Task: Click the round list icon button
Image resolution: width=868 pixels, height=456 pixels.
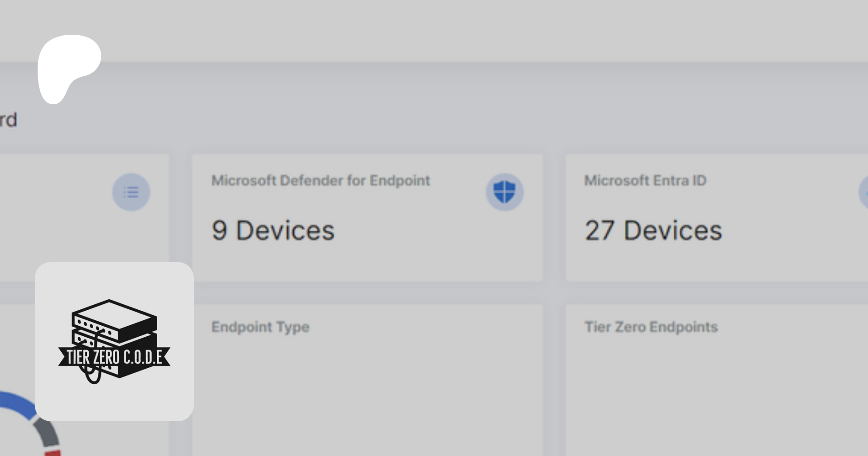Action: click(x=131, y=192)
